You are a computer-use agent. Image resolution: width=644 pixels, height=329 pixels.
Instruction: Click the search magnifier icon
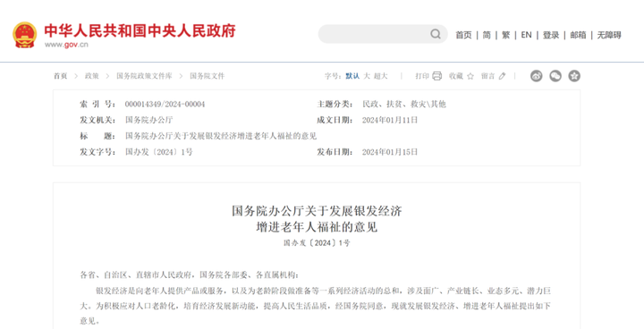tap(436, 34)
